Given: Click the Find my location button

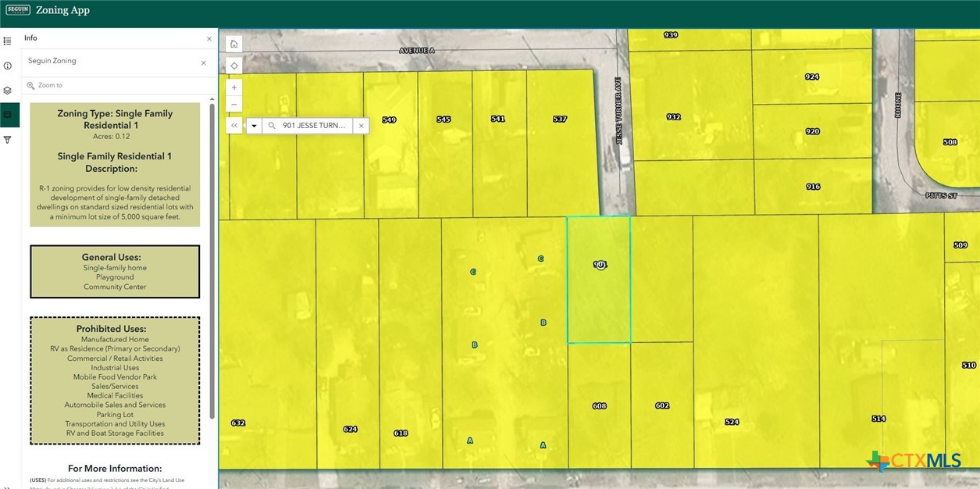Looking at the screenshot, I should click(234, 66).
